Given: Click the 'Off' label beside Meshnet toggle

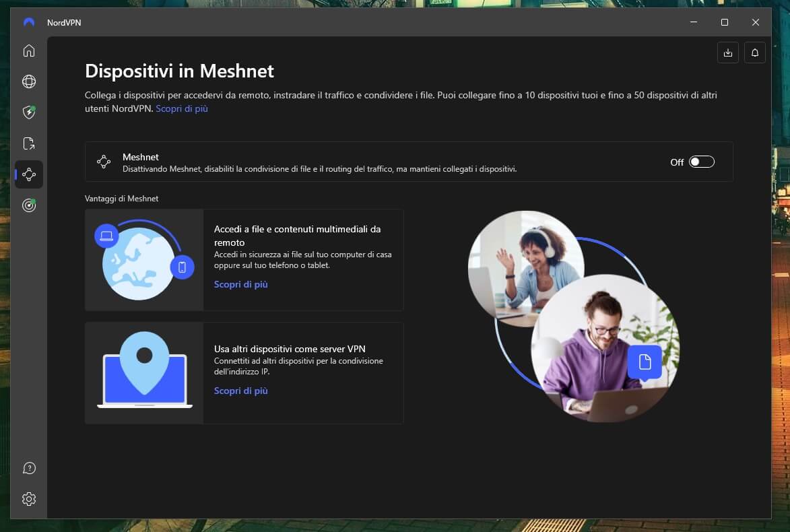Looking at the screenshot, I should coord(677,162).
